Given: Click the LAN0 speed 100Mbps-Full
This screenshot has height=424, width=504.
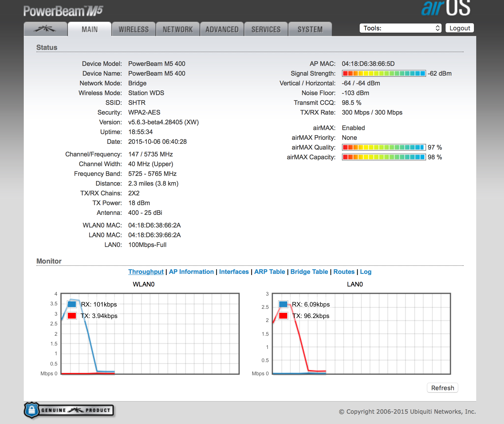Looking at the screenshot, I should point(147,245).
